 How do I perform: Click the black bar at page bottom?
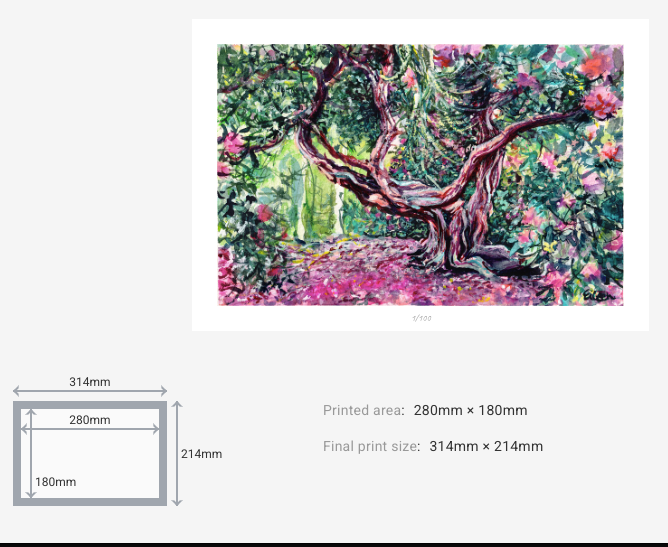[x=334, y=544]
